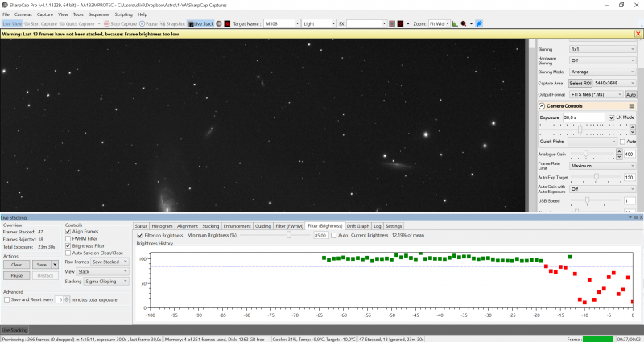Viewport: 644px width, 342px height.
Task: Close the yellow warning bar
Action: click(638, 34)
